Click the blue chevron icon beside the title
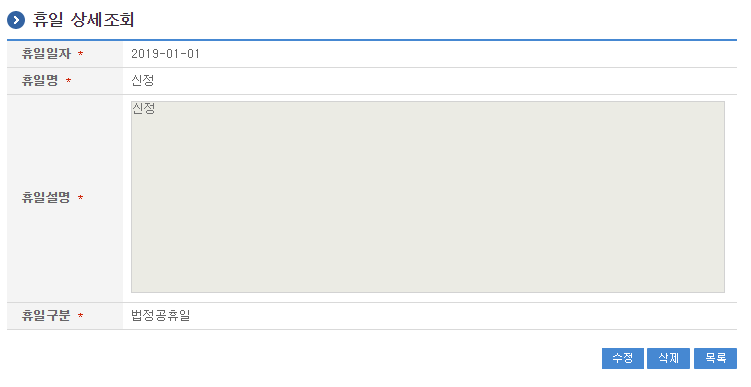The height and width of the screenshot is (387, 751). pos(16,20)
